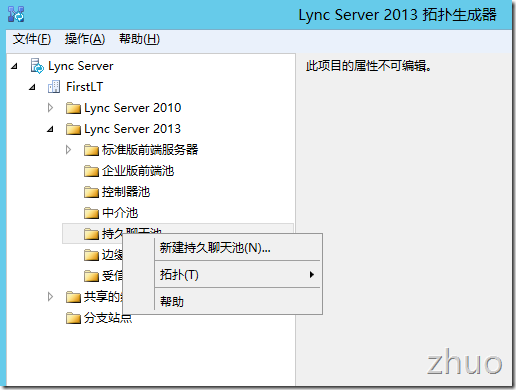The height and width of the screenshot is (390, 516).
Task: Click the Lync Server 2010 folder icon
Action: [73, 108]
